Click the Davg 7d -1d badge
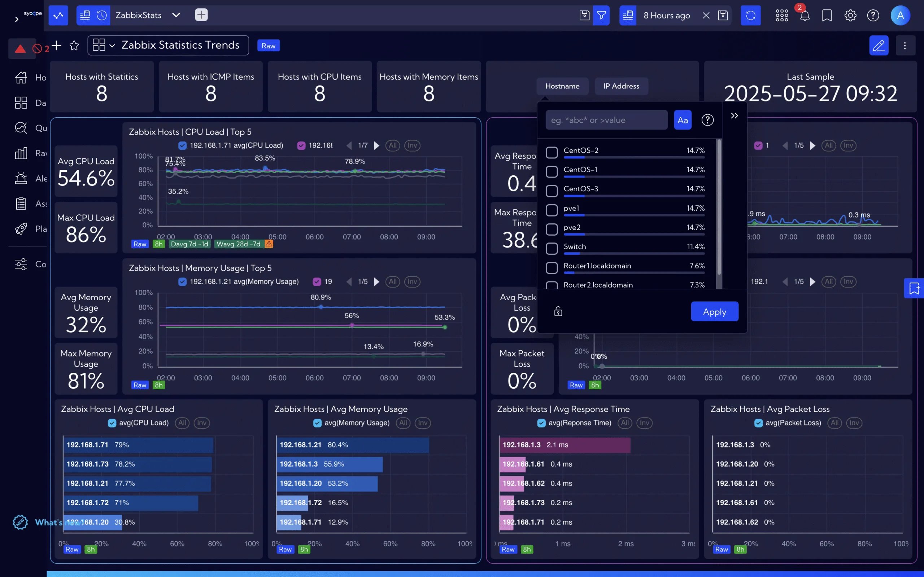924x577 pixels. coord(189,244)
